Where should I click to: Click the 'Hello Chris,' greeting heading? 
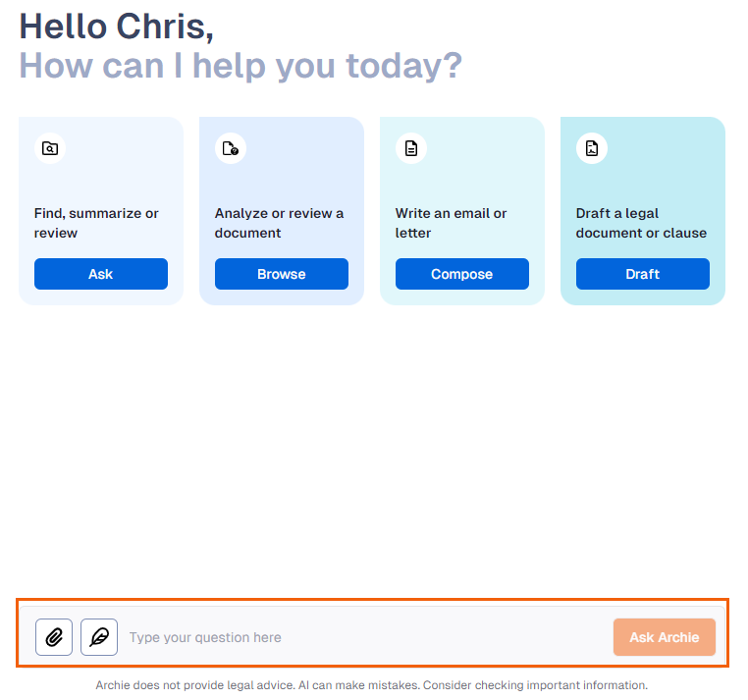coord(117,27)
